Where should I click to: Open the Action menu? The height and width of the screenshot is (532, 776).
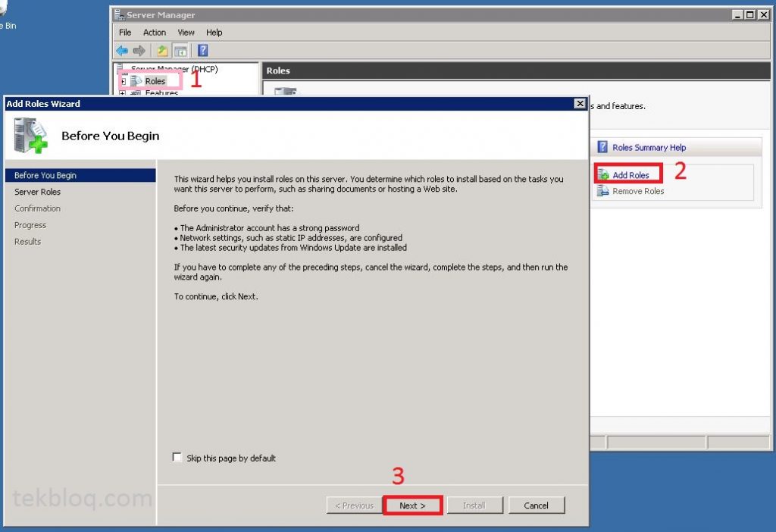[155, 32]
